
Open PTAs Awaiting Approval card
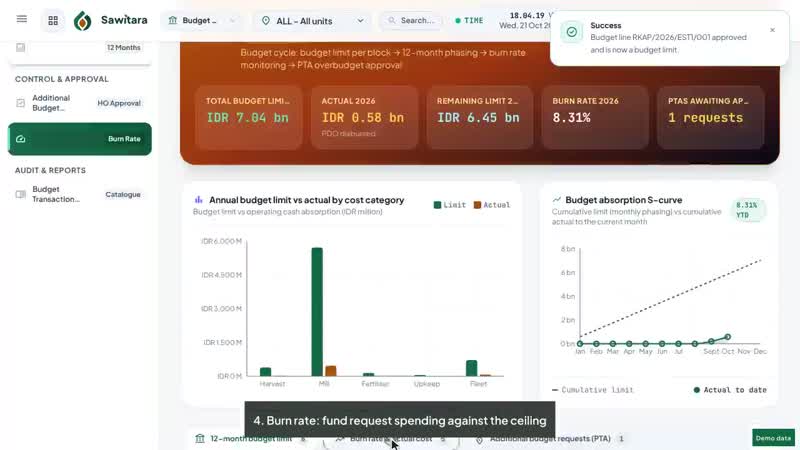point(711,117)
